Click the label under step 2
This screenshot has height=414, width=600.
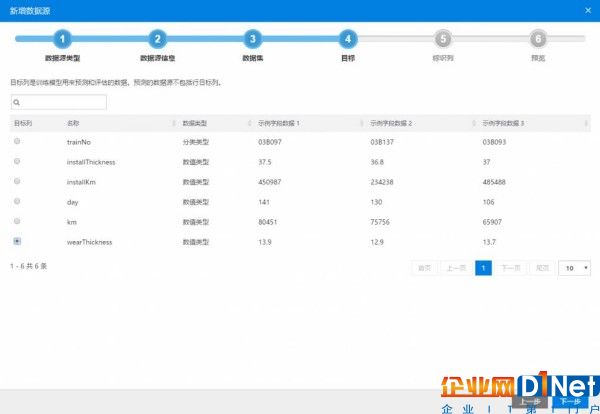[x=158, y=58]
